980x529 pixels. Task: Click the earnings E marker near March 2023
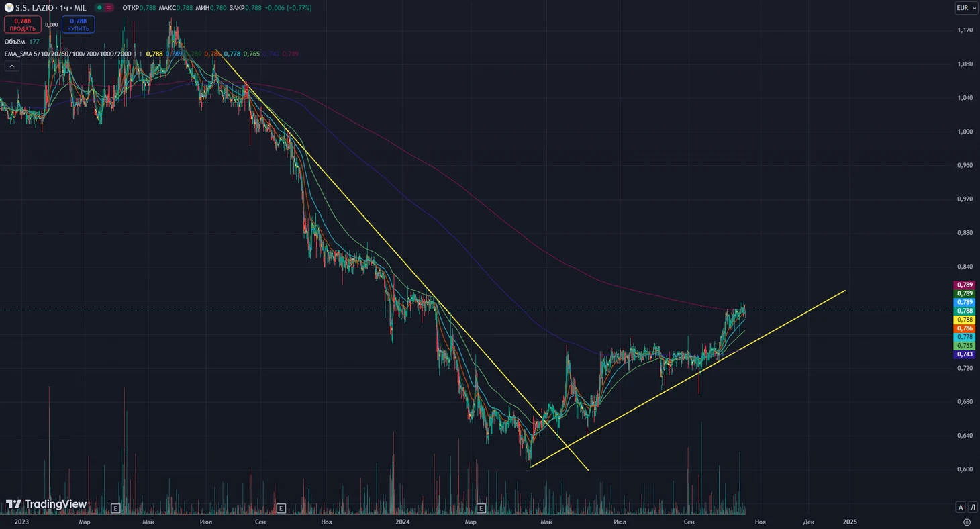coord(115,508)
